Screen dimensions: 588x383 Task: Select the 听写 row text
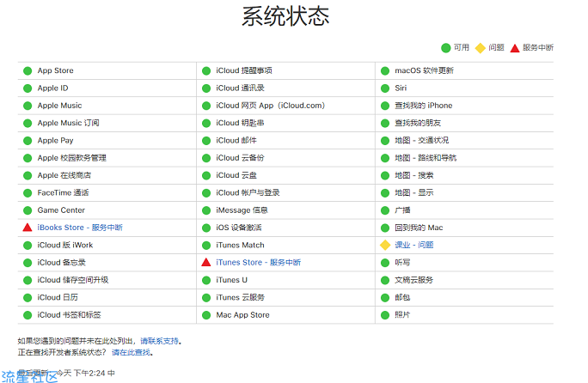(402, 262)
